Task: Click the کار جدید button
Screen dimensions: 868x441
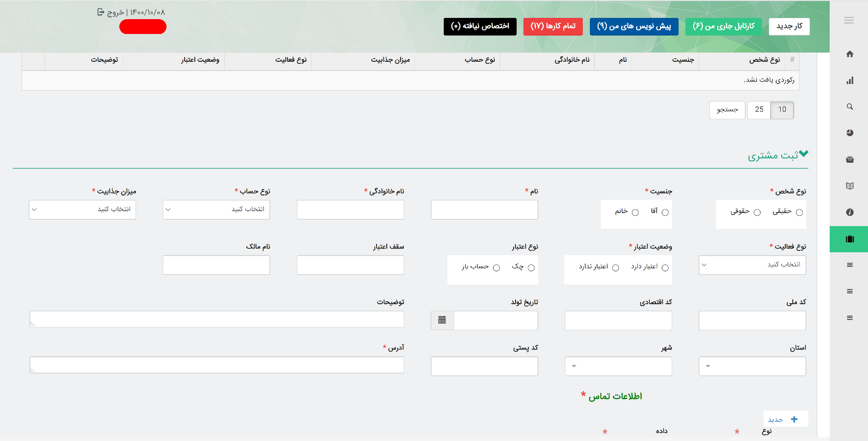Action: (789, 26)
